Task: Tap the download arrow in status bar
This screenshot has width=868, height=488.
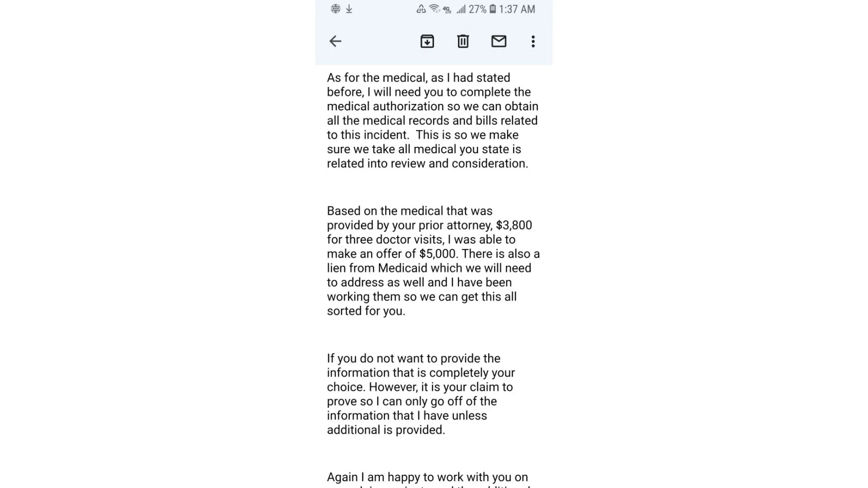Action: pos(349,9)
